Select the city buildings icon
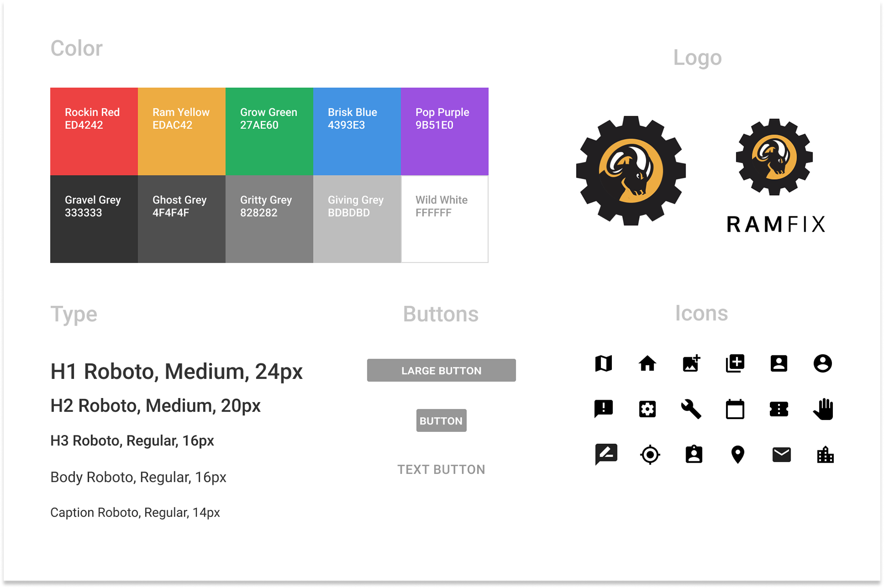Viewport: 884px width, 588px height. pyautogui.click(x=825, y=455)
